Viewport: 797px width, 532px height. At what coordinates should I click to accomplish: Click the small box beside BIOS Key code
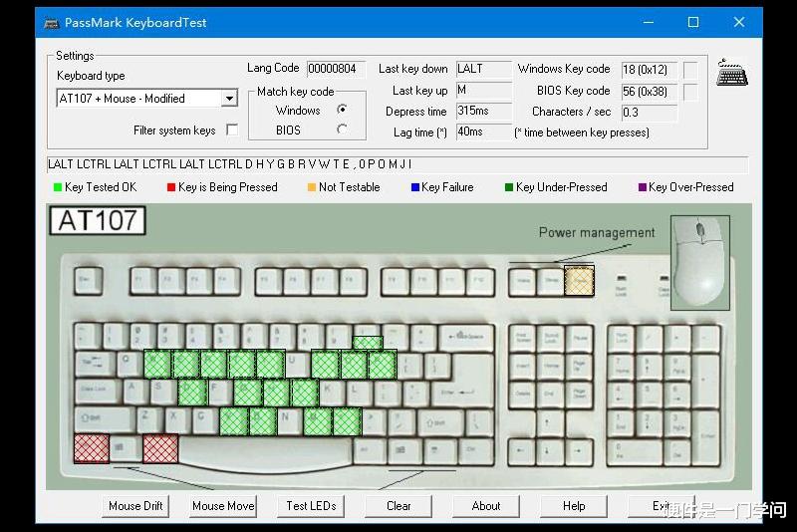[x=690, y=92]
